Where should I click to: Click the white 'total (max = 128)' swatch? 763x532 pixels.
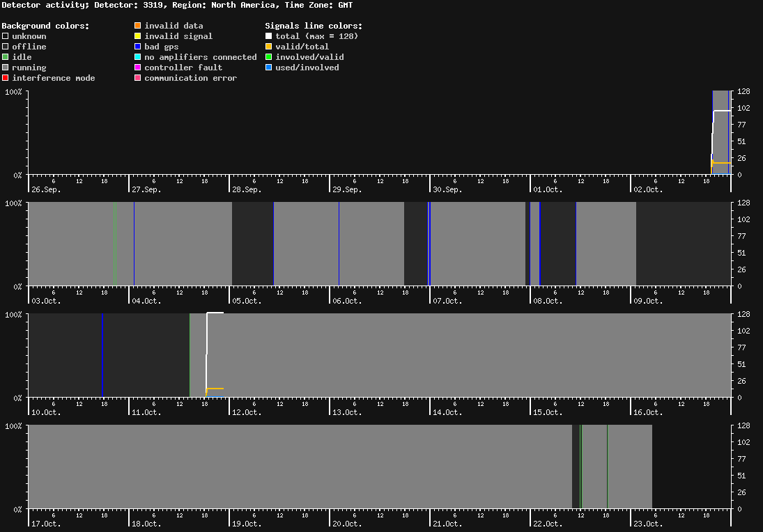tap(268, 36)
